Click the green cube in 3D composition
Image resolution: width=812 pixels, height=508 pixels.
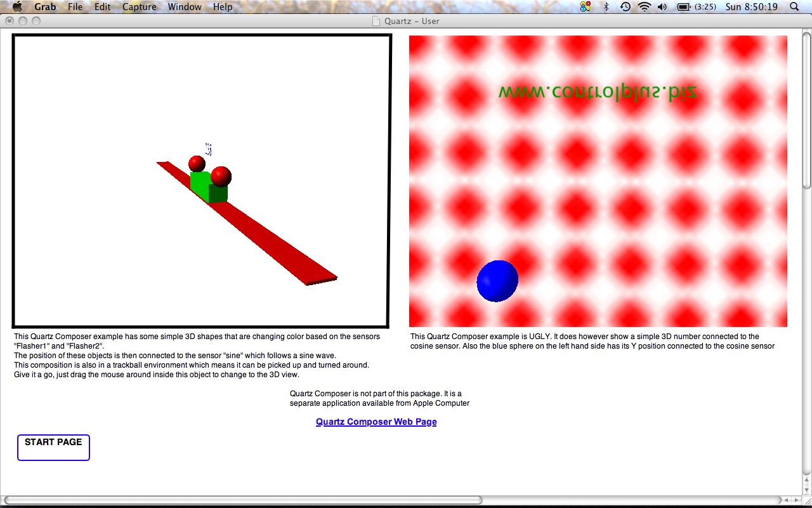point(202,184)
